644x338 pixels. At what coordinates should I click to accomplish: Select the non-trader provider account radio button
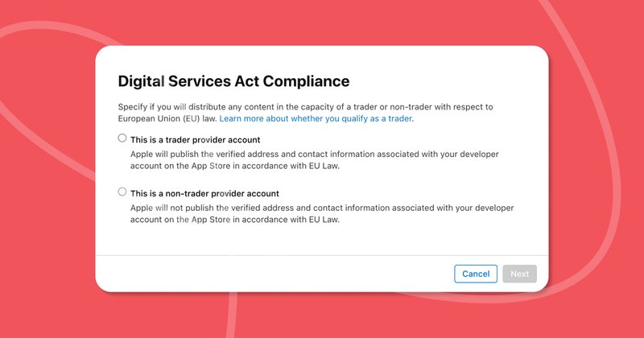tap(122, 192)
